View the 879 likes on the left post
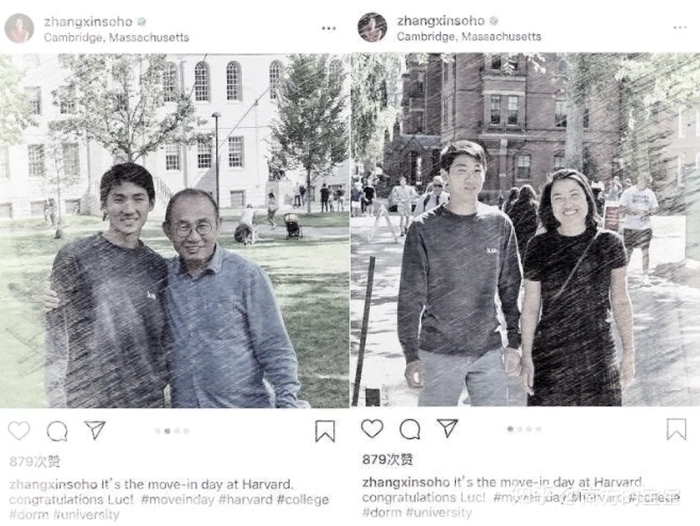700x526 pixels. [34, 461]
